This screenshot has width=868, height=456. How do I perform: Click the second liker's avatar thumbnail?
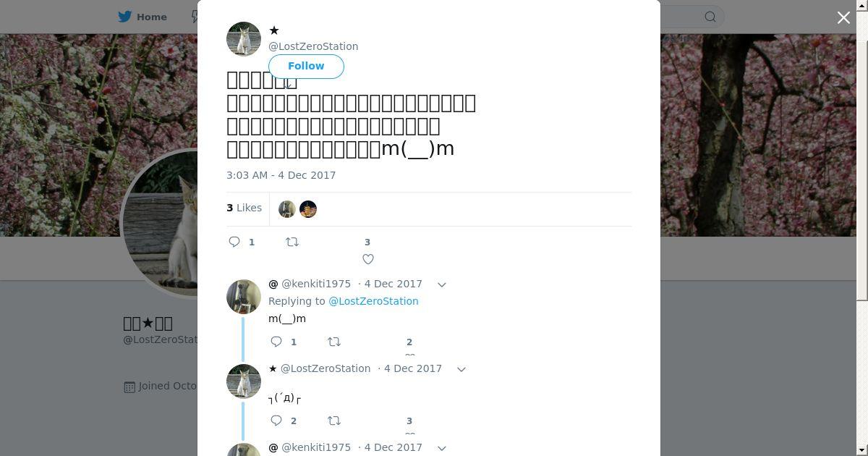[308, 209]
